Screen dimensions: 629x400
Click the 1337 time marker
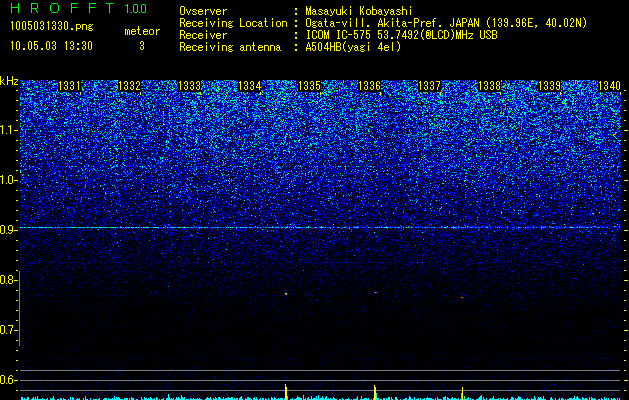coord(429,86)
